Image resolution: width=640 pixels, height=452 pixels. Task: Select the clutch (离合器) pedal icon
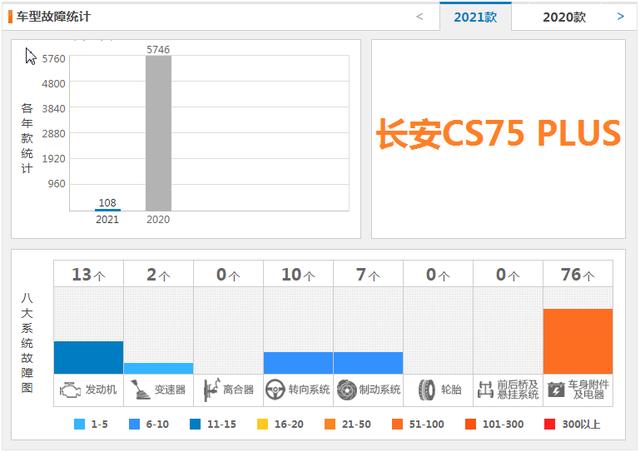(x=211, y=389)
